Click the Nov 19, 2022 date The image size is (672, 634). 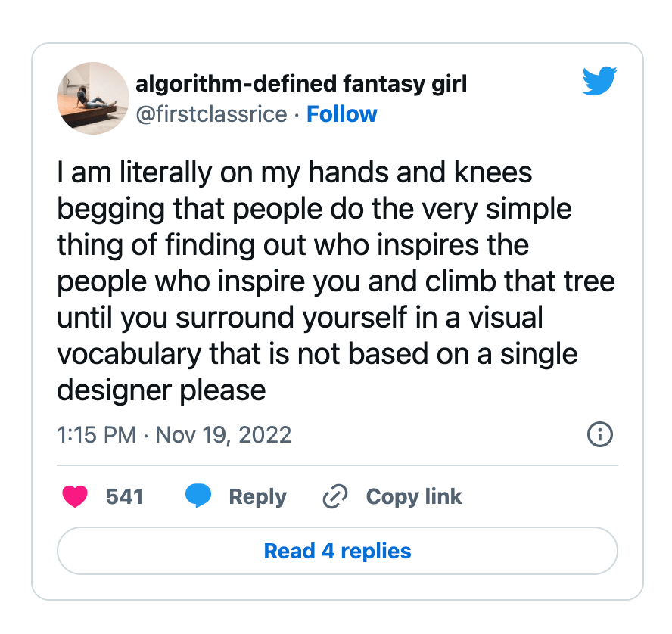pos(223,435)
